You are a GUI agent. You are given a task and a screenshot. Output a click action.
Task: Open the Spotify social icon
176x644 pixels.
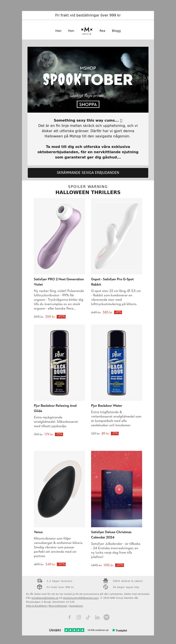106,617
